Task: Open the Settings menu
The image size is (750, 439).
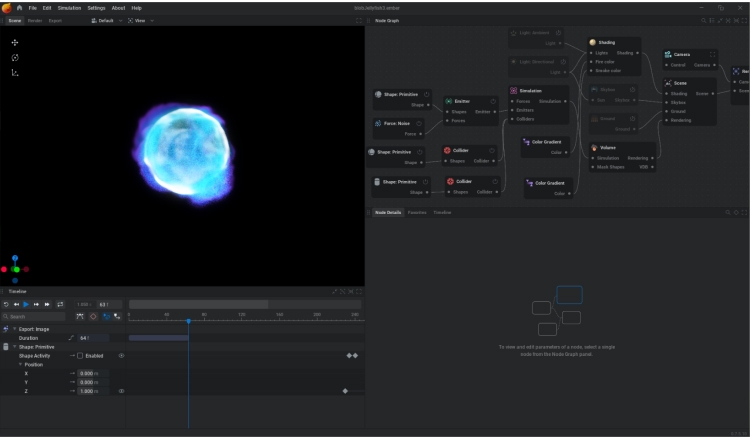Action: tap(96, 8)
